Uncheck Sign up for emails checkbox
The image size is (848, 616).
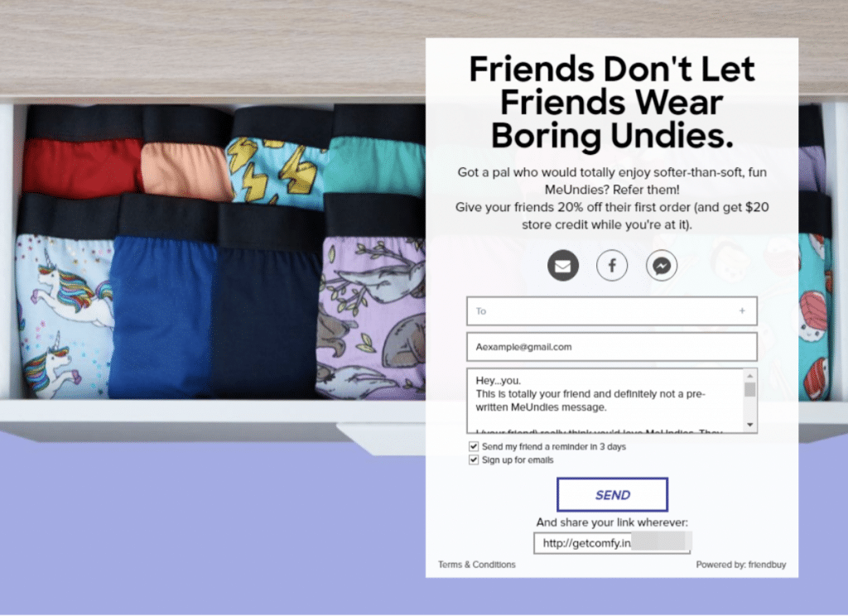474,460
